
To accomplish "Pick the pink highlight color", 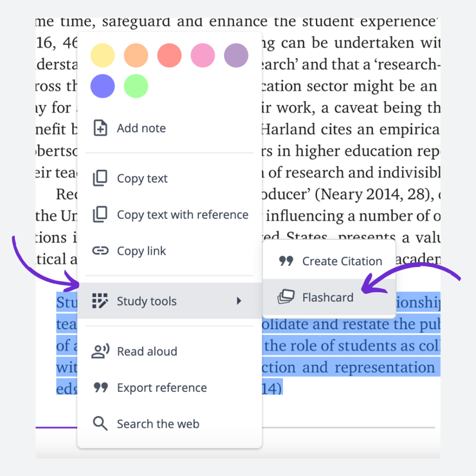I will [x=203, y=55].
